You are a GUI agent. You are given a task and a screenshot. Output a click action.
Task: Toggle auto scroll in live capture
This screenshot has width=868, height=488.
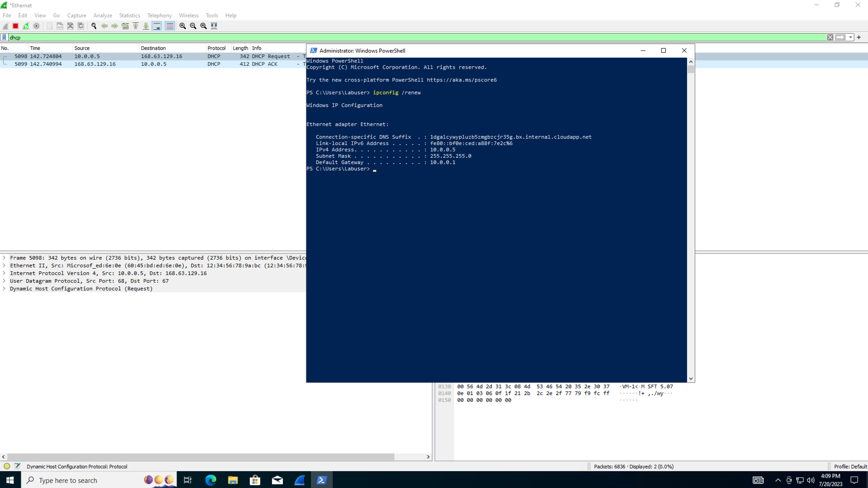pos(156,26)
